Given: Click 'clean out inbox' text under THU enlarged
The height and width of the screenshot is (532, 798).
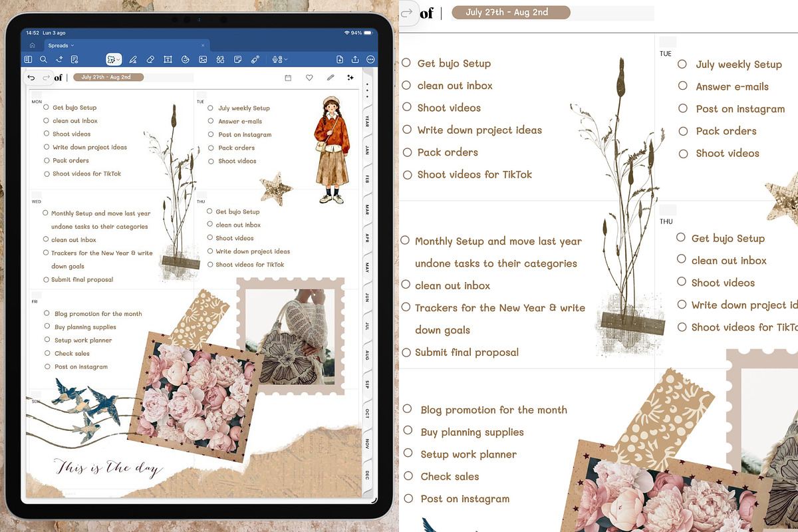Looking at the screenshot, I should [x=729, y=261].
